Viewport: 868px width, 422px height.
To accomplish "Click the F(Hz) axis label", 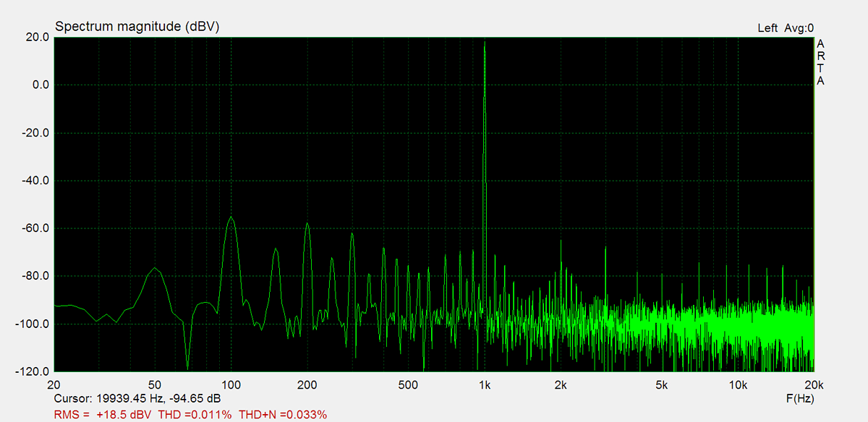I will click(x=800, y=399).
